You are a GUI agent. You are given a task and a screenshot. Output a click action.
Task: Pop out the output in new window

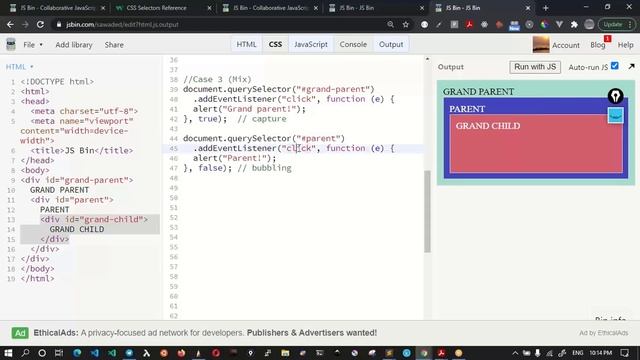pyautogui.click(x=631, y=66)
